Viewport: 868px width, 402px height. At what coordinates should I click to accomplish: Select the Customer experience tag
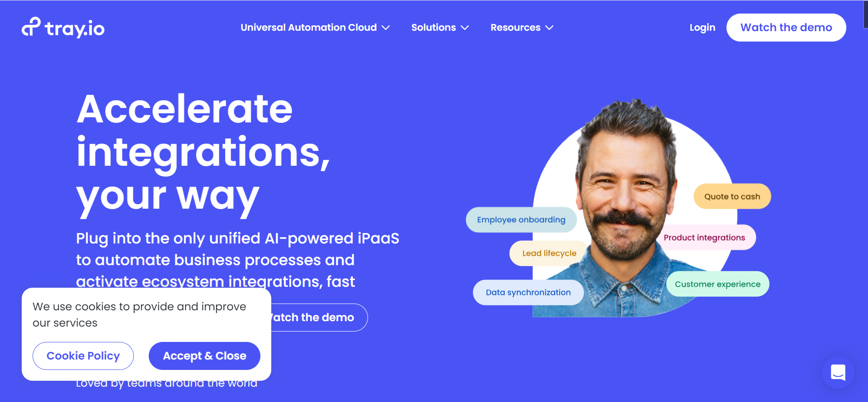[717, 284]
